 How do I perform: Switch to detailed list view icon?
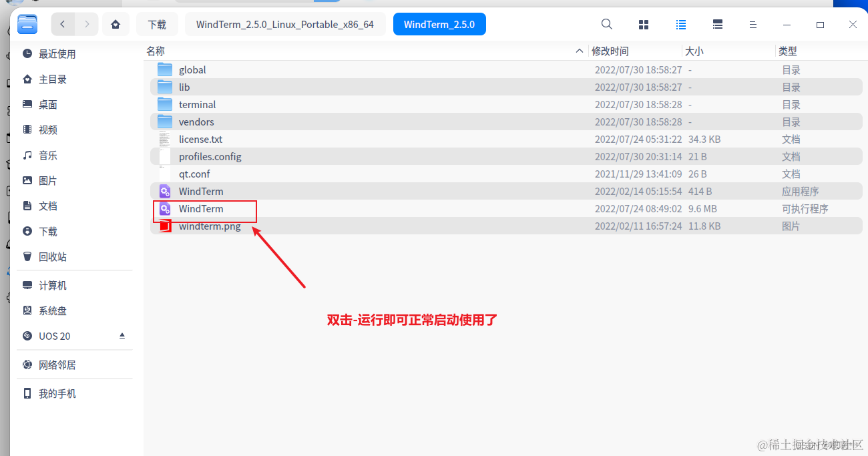tap(718, 25)
